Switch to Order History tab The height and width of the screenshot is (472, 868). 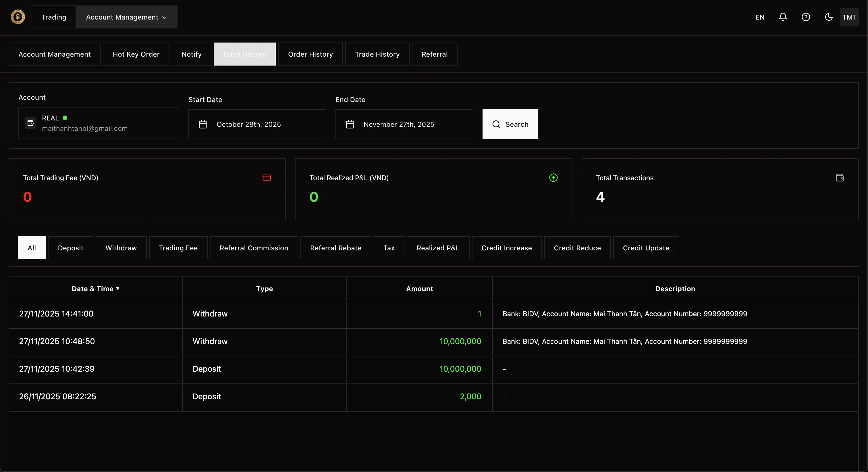click(x=310, y=54)
